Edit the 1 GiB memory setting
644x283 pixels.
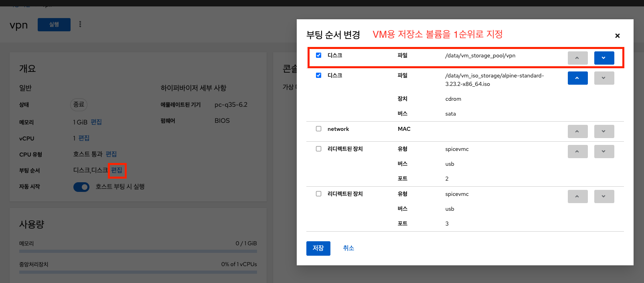(96, 122)
